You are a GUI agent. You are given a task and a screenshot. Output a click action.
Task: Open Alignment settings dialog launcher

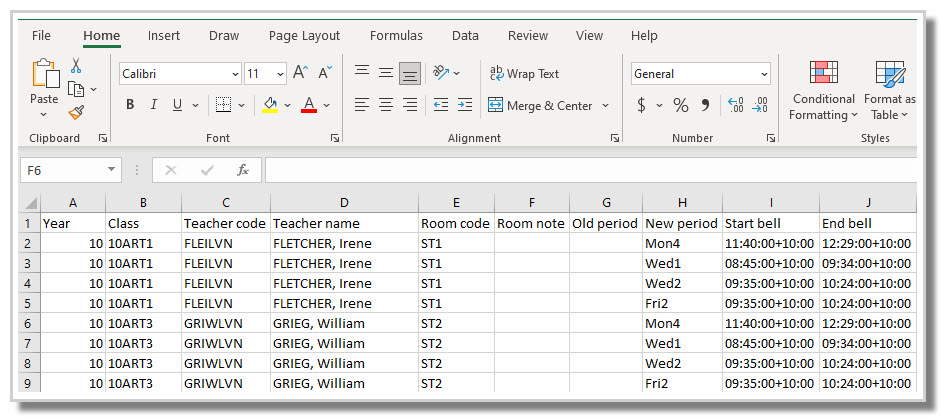tap(615, 139)
